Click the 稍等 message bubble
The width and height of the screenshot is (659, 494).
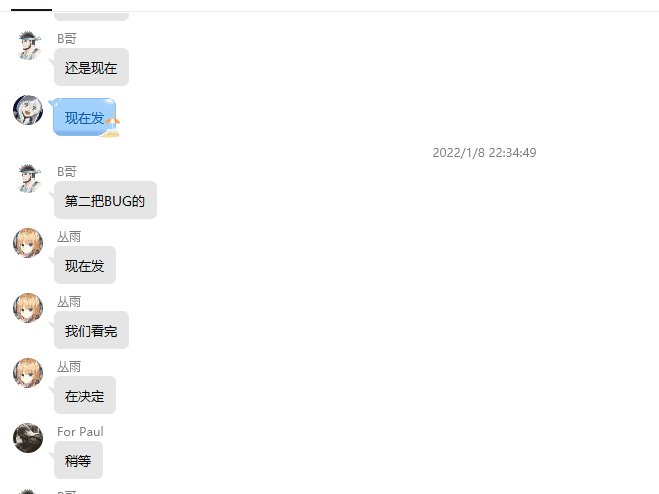[78, 460]
